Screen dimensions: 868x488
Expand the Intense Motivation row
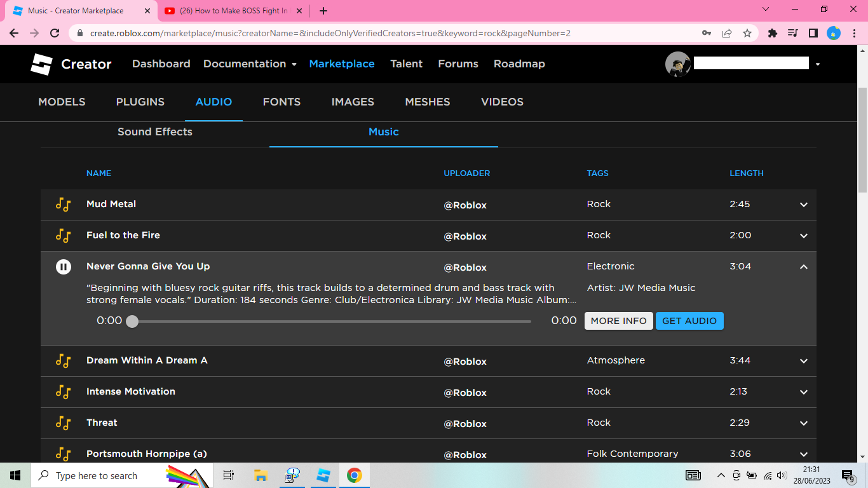[803, 392]
